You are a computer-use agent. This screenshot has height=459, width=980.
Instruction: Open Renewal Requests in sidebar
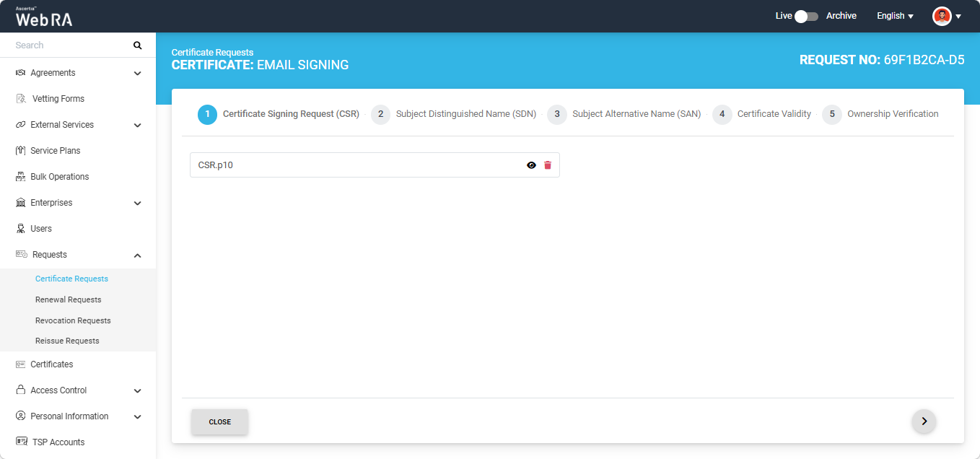69,300
